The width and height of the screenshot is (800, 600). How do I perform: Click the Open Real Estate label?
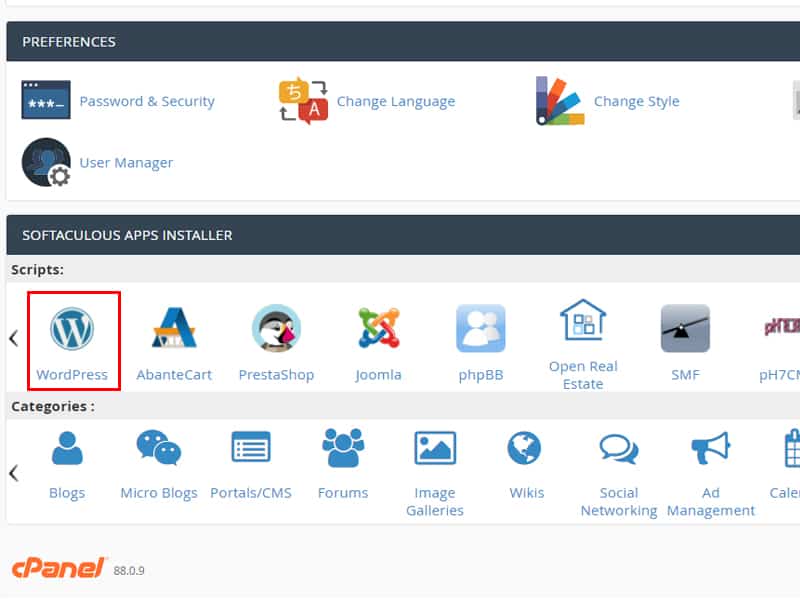coord(583,375)
